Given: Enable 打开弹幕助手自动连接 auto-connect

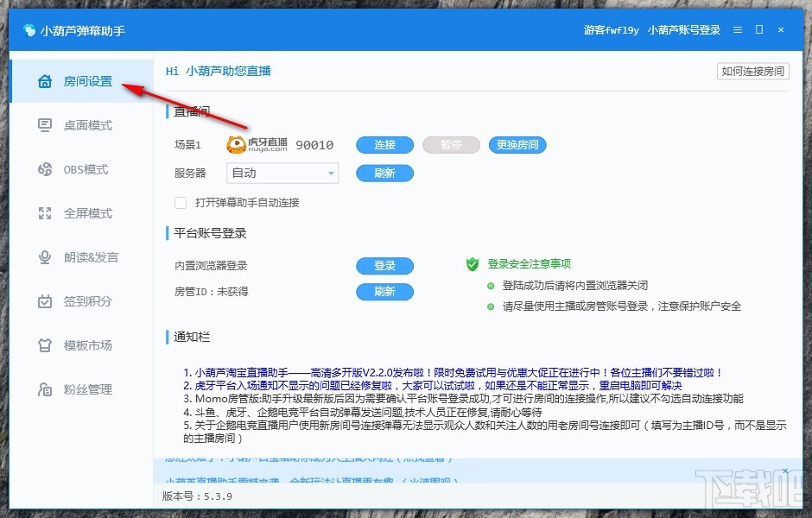Looking at the screenshot, I should click(x=180, y=202).
